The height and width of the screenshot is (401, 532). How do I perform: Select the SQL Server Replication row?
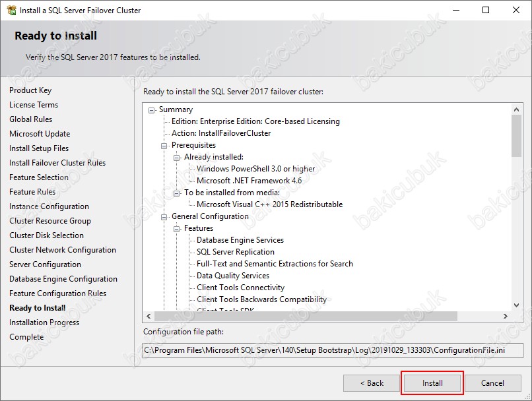[236, 252]
